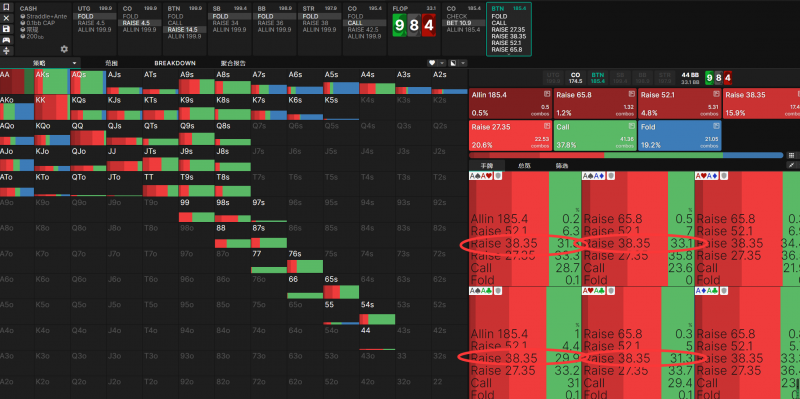Screen dimensions: 800x399
Task: Click the corner icon on Raise 27.35 card
Action: [546, 126]
